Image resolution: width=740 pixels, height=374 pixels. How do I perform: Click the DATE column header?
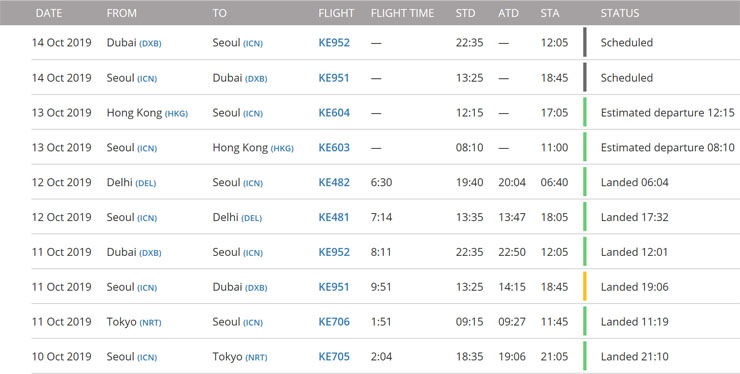click(x=49, y=13)
